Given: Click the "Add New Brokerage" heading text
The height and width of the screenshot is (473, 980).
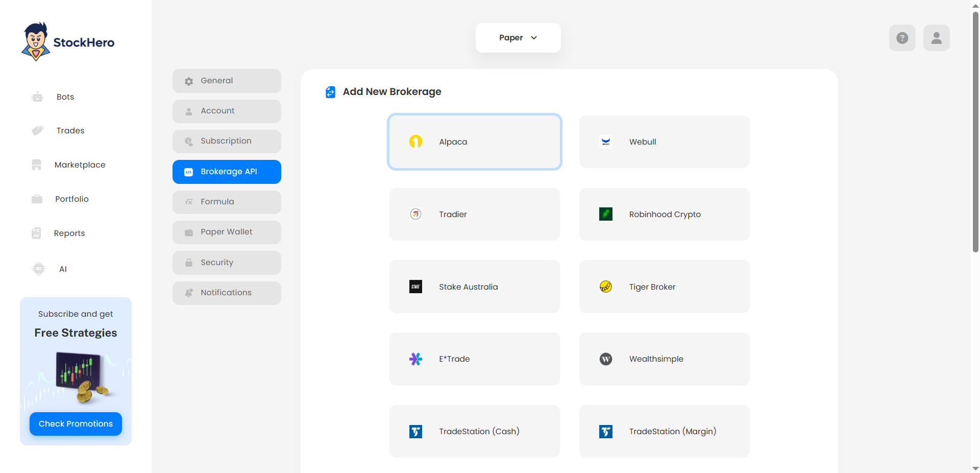Looking at the screenshot, I should (392, 92).
